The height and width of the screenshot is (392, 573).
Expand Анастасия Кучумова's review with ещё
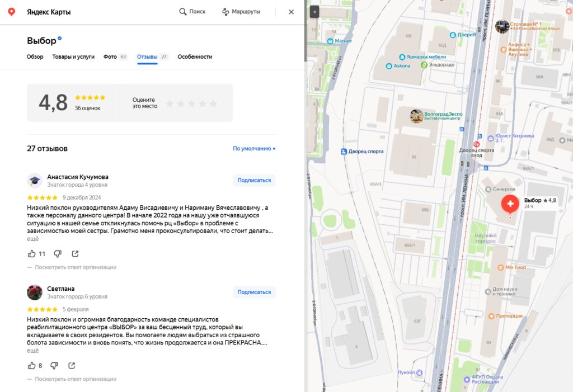point(32,239)
